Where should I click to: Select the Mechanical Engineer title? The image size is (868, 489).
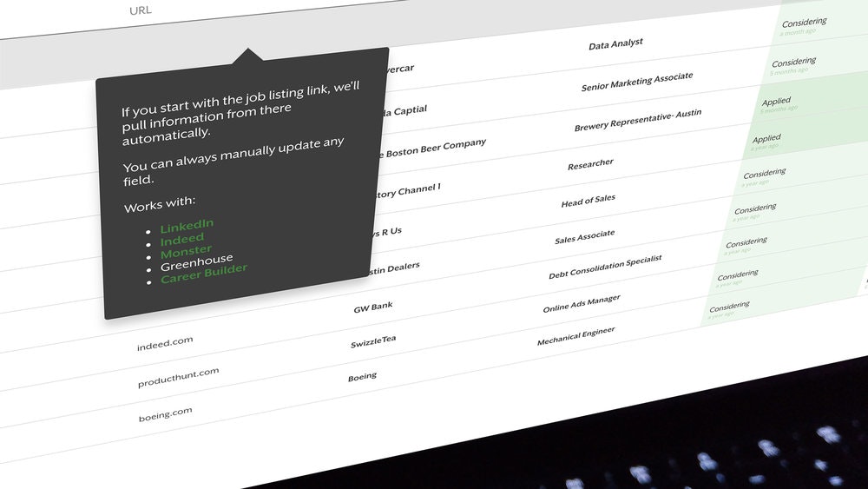pyautogui.click(x=576, y=336)
